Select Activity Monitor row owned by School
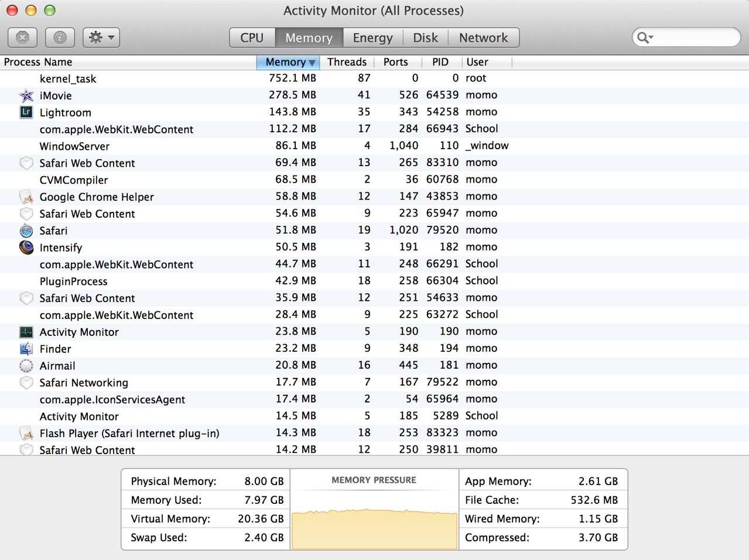Image resolution: width=749 pixels, height=560 pixels. pyautogui.click(x=374, y=416)
